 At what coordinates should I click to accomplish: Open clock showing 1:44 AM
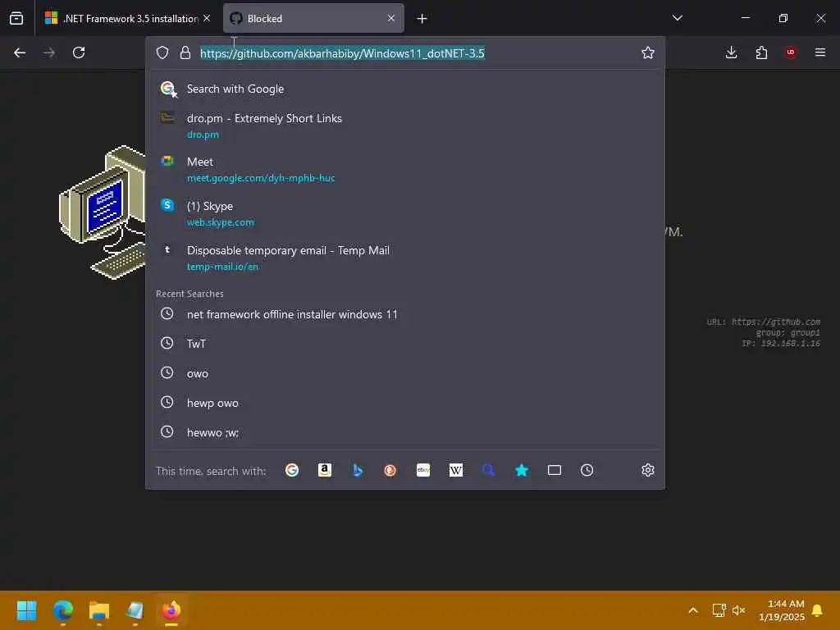pyautogui.click(x=782, y=610)
